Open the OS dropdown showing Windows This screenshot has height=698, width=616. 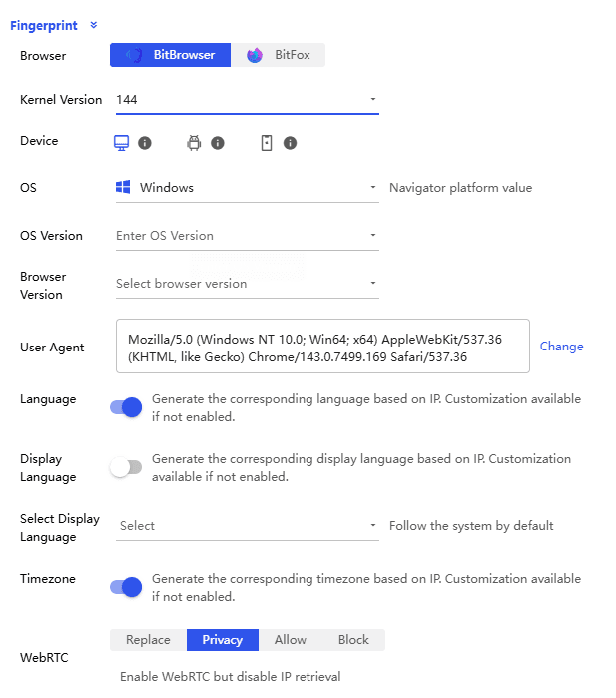248,188
